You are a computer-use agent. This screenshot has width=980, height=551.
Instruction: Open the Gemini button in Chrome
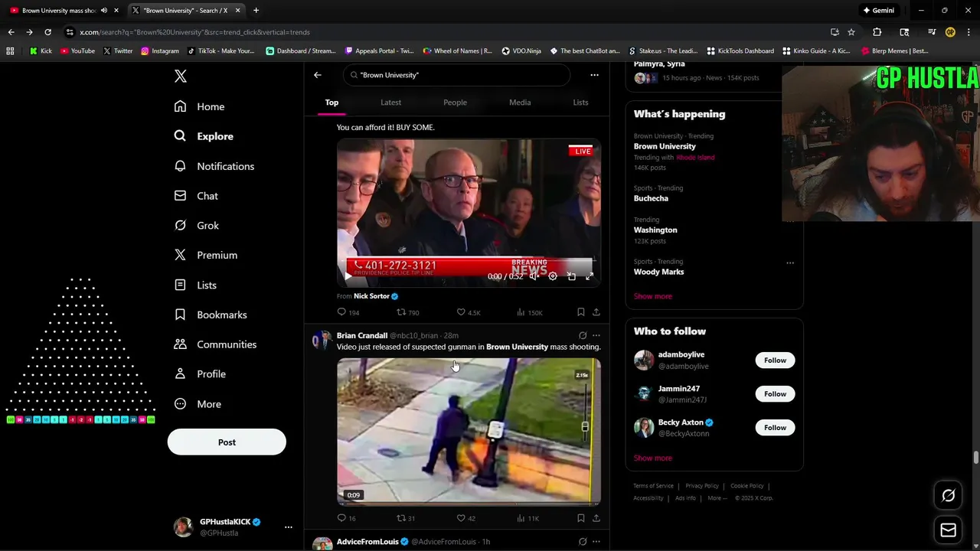point(878,11)
